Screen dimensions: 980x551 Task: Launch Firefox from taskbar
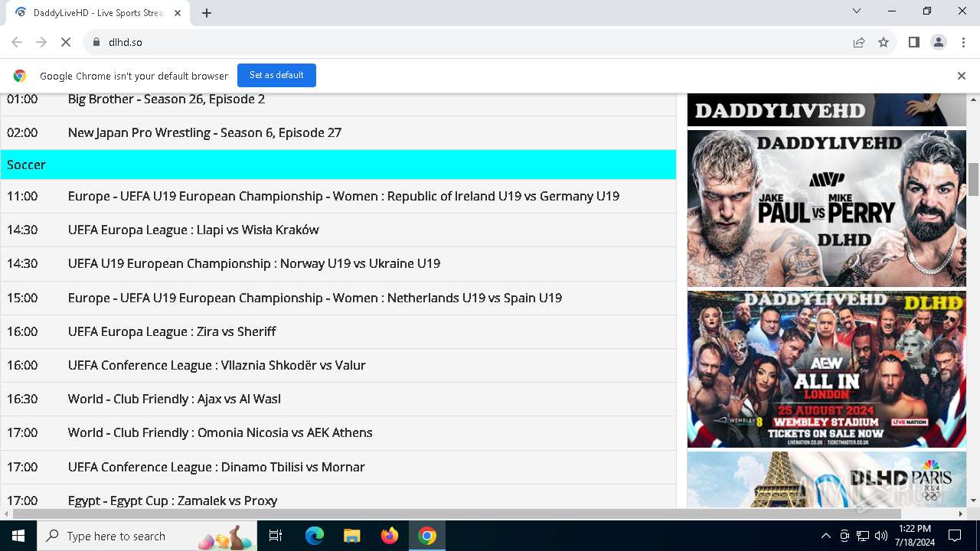click(x=390, y=536)
